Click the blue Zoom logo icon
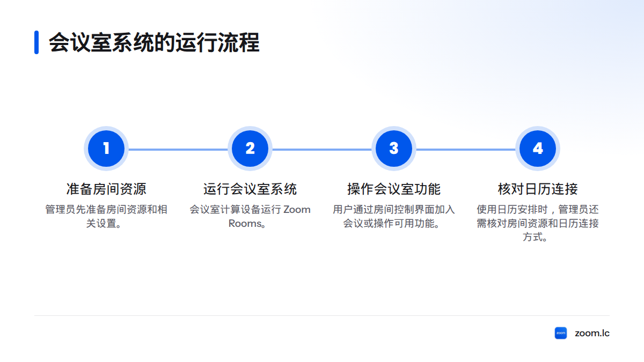This screenshot has width=644, height=362. (x=561, y=333)
